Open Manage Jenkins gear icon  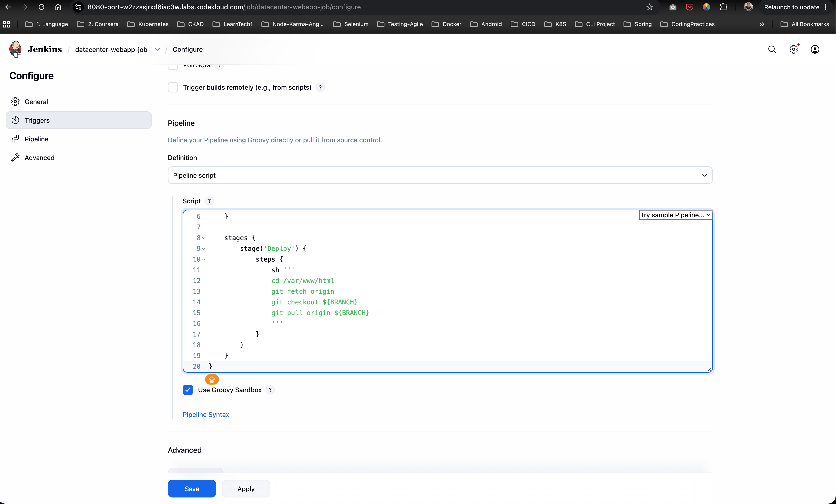793,50
